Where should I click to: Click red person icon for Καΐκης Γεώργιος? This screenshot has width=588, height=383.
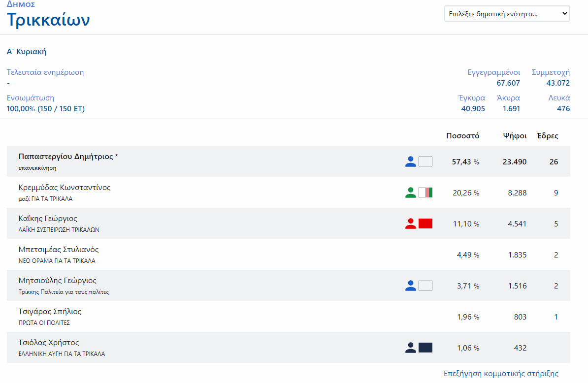pos(411,223)
